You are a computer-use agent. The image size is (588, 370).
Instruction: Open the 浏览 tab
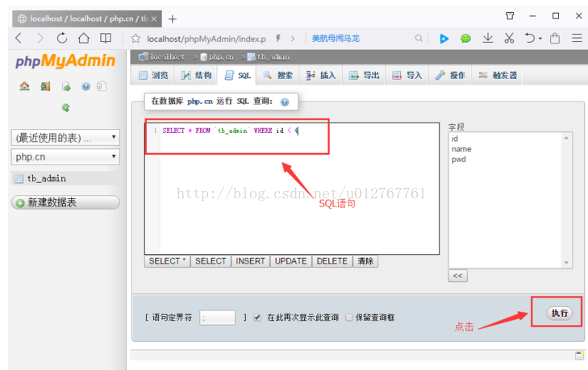pyautogui.click(x=154, y=75)
